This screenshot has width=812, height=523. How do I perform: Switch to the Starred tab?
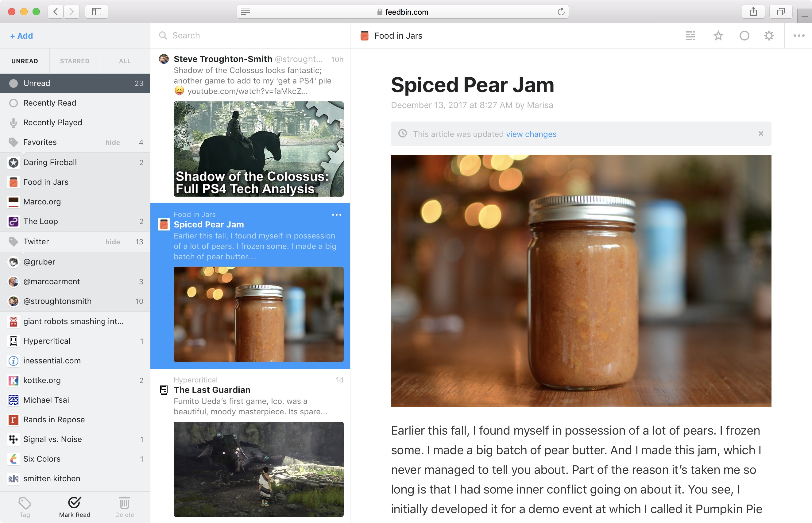(x=75, y=61)
